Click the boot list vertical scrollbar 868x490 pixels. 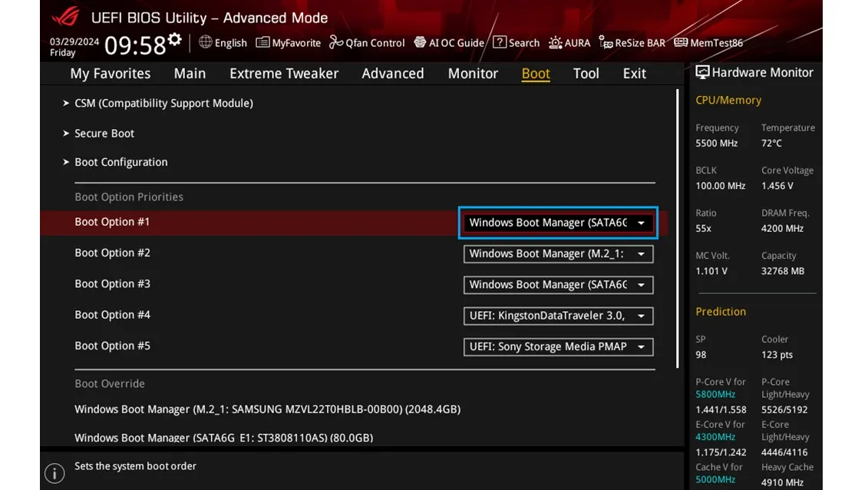pos(677,229)
